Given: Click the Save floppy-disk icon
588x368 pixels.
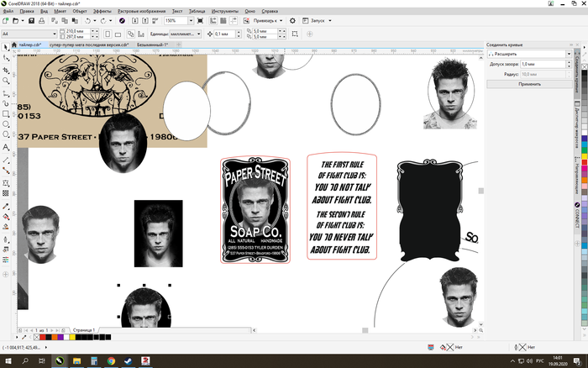Looking at the screenshot, I should (32, 21).
